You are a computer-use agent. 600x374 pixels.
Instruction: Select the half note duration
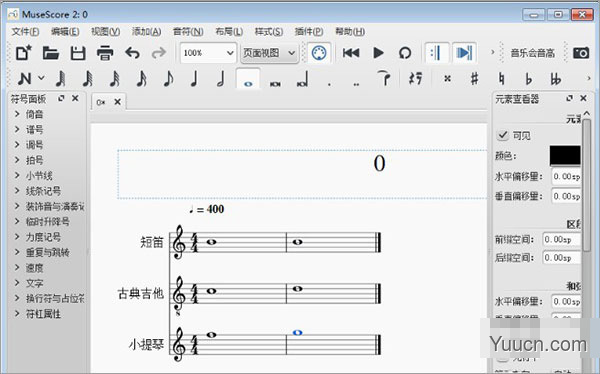pyautogui.click(x=221, y=79)
